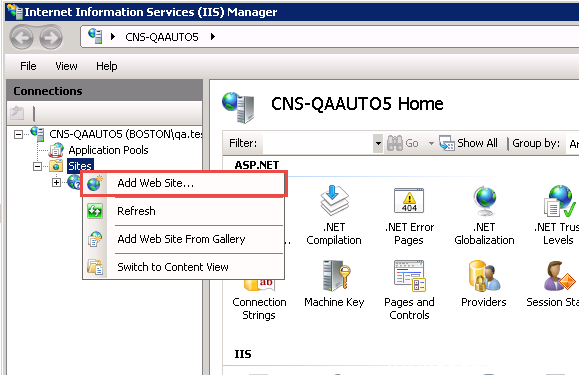Open the Providers feature icon
The height and width of the screenshot is (375, 579).
click(x=484, y=275)
